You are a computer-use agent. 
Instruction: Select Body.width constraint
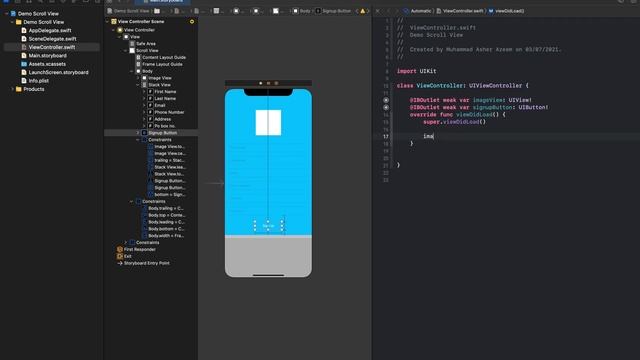[166, 236]
